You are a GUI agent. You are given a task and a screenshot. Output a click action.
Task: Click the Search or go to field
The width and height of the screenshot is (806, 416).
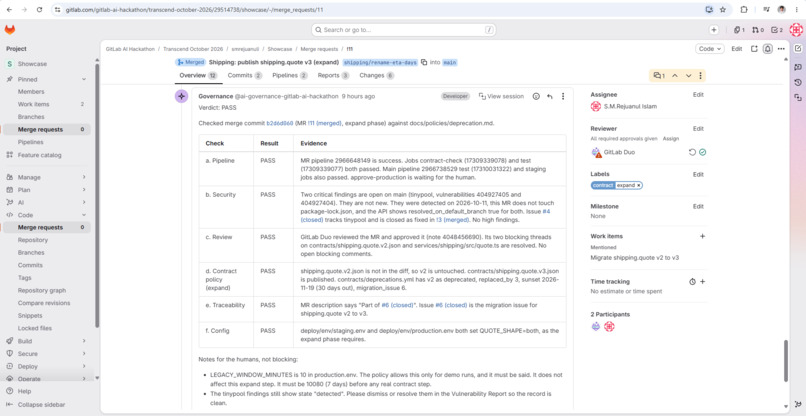coord(404,30)
